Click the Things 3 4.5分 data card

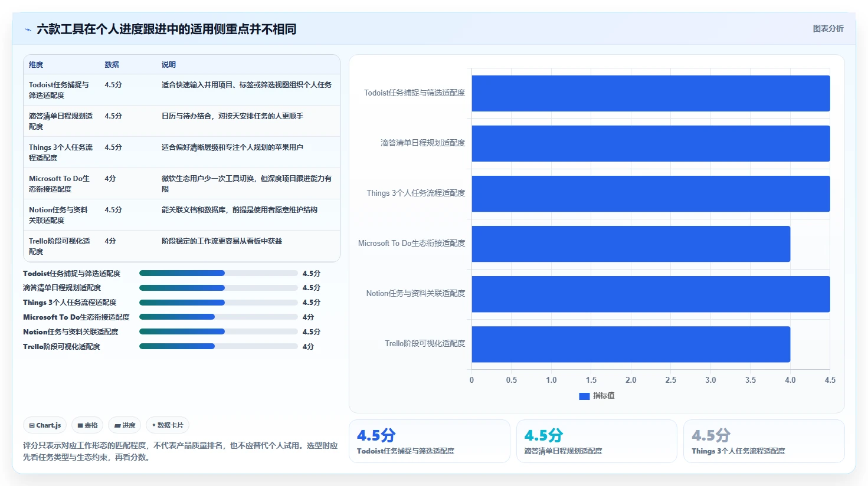[764, 441]
